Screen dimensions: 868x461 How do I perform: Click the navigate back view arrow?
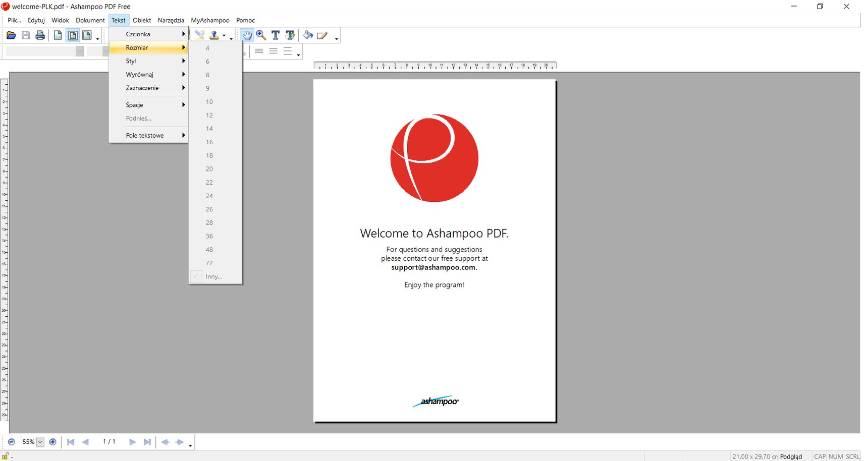(165, 442)
